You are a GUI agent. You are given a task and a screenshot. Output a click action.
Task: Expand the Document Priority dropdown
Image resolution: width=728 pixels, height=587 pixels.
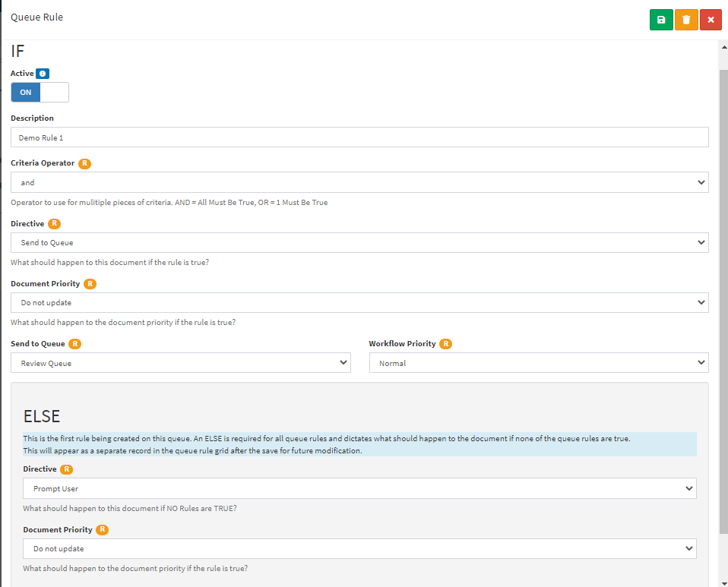click(359, 302)
